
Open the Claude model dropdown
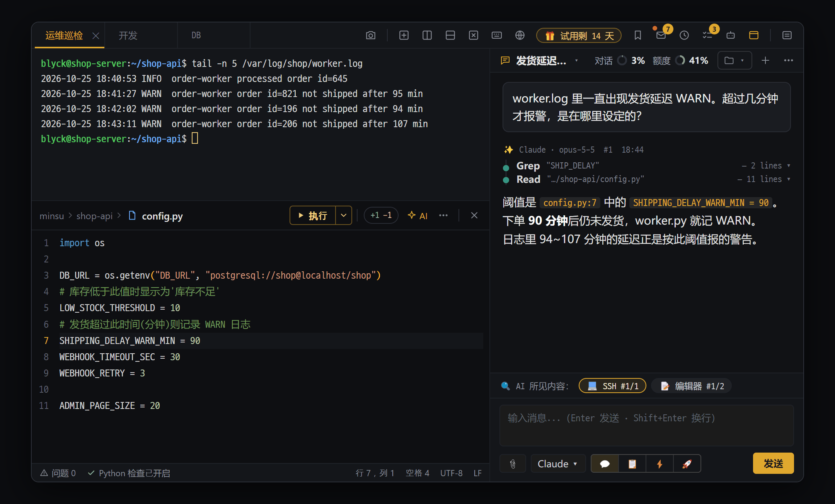[x=558, y=464]
